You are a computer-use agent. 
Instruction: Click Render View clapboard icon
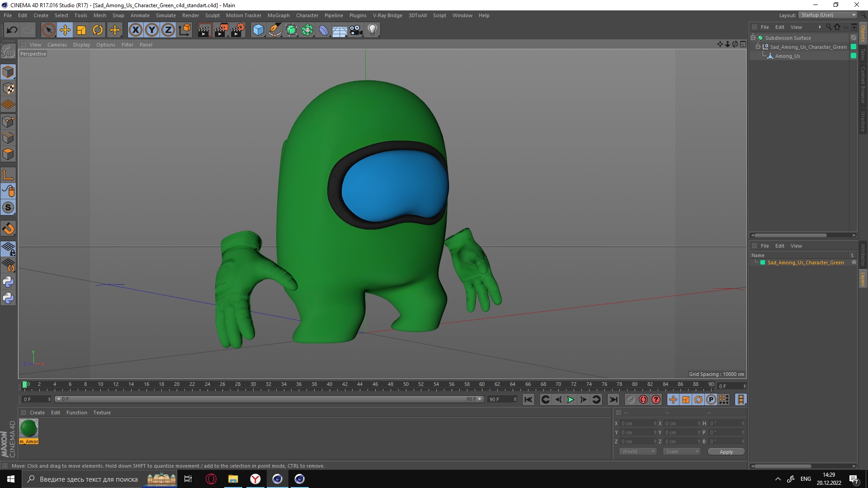tap(204, 30)
